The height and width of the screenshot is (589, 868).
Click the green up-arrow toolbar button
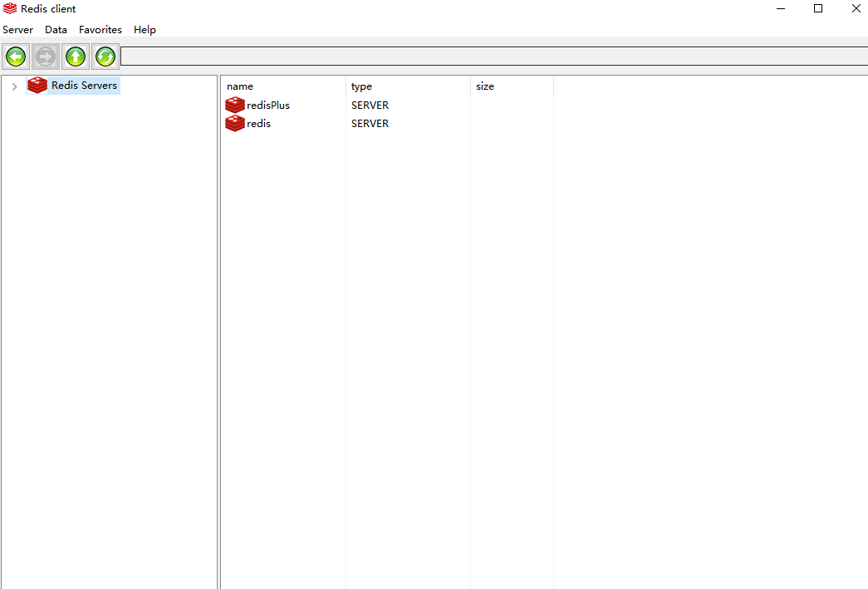pos(76,56)
